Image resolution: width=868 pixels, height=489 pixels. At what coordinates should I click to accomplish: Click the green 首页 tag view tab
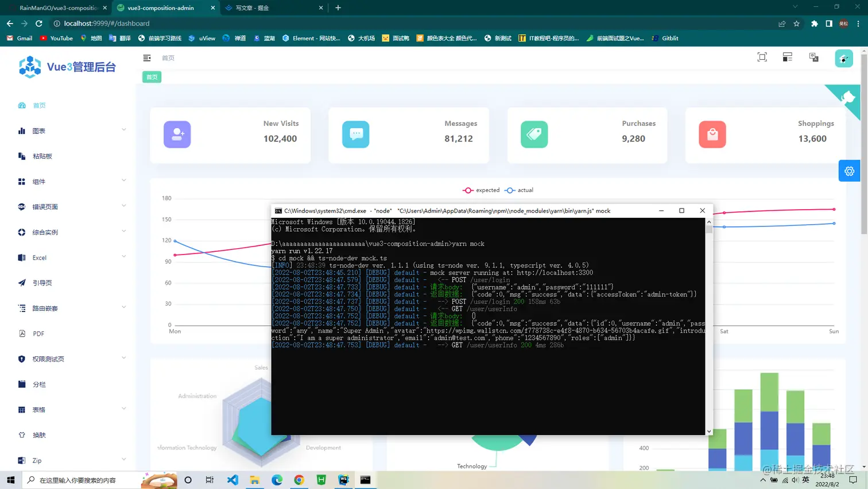point(152,77)
